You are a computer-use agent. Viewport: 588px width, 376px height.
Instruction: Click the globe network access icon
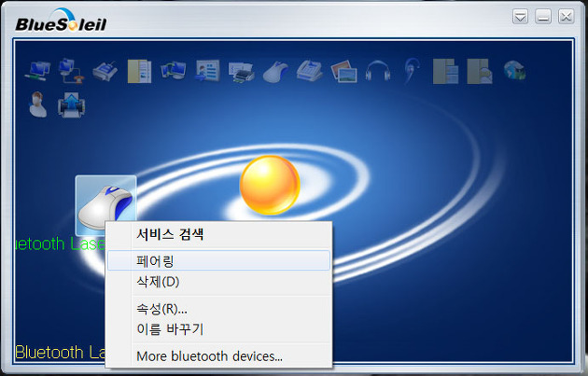[x=514, y=71]
